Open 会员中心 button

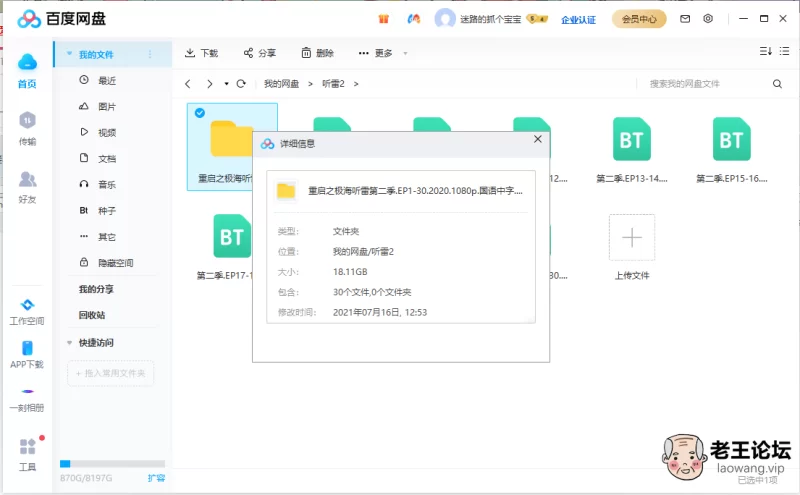[x=639, y=19]
